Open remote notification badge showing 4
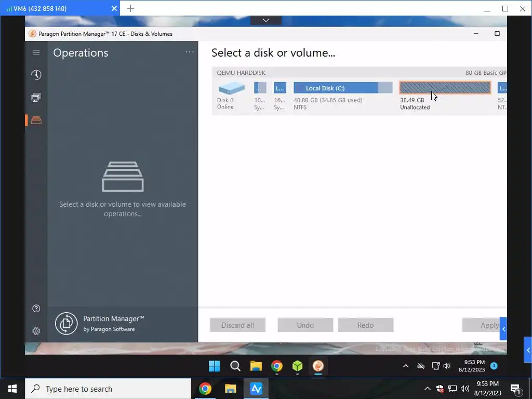Screen dimensions: 532x399 (x=494, y=365)
